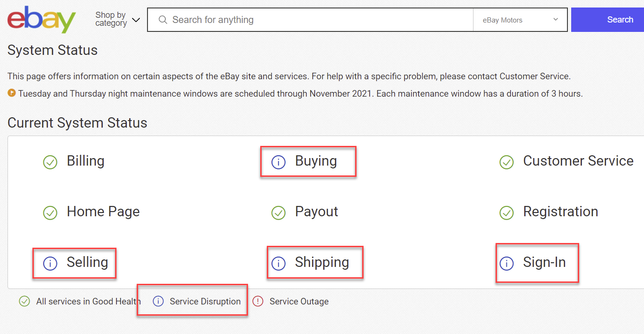644x334 pixels.
Task: Click the Search for anything input field
Action: [x=310, y=20]
